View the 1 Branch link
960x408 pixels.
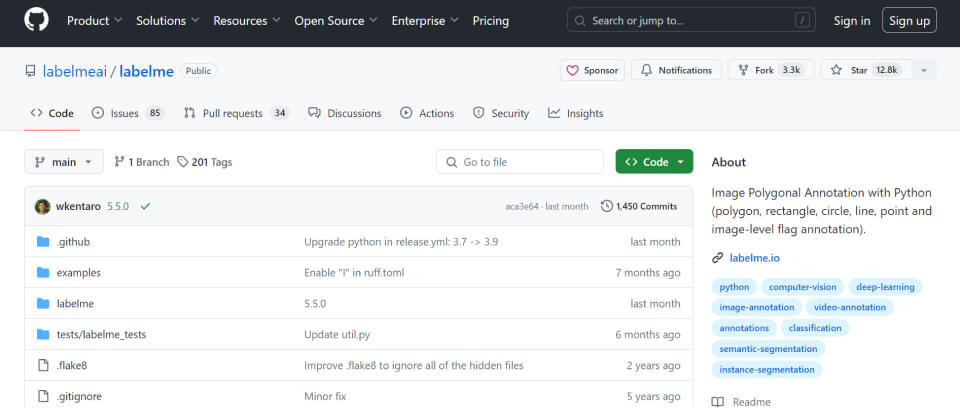[141, 162]
